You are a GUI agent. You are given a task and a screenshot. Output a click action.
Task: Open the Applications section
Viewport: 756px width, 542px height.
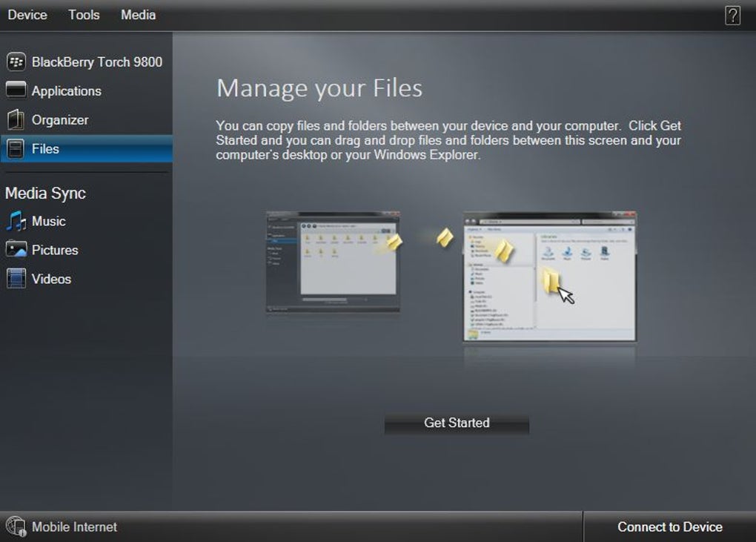[67, 91]
